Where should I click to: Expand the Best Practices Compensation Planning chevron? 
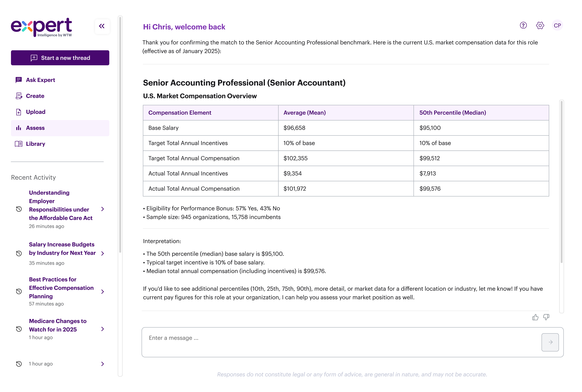pos(102,292)
